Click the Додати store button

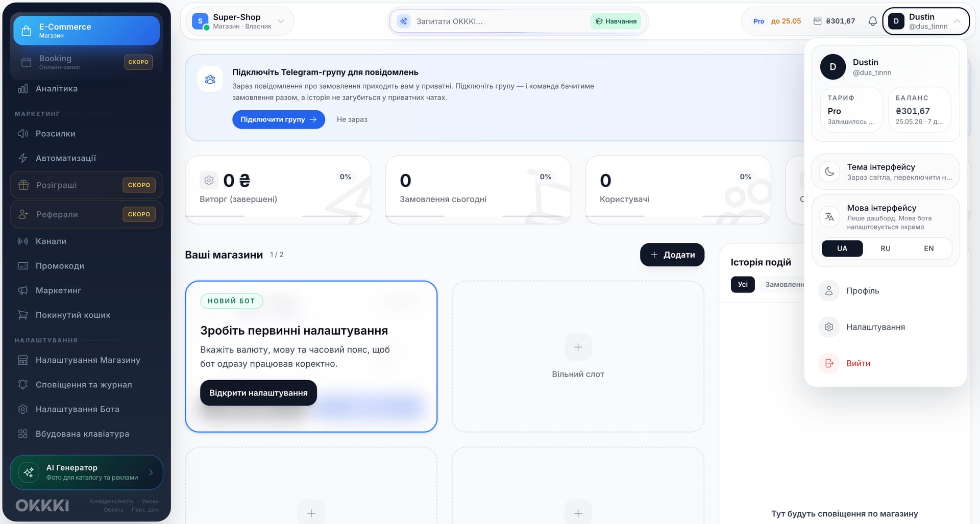672,255
